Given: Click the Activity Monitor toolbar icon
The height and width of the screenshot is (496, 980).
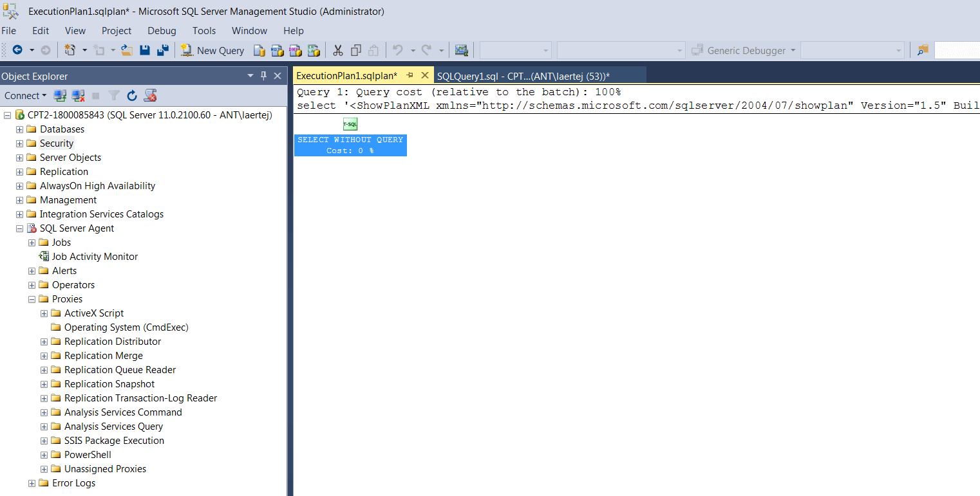Looking at the screenshot, I should pos(461,50).
